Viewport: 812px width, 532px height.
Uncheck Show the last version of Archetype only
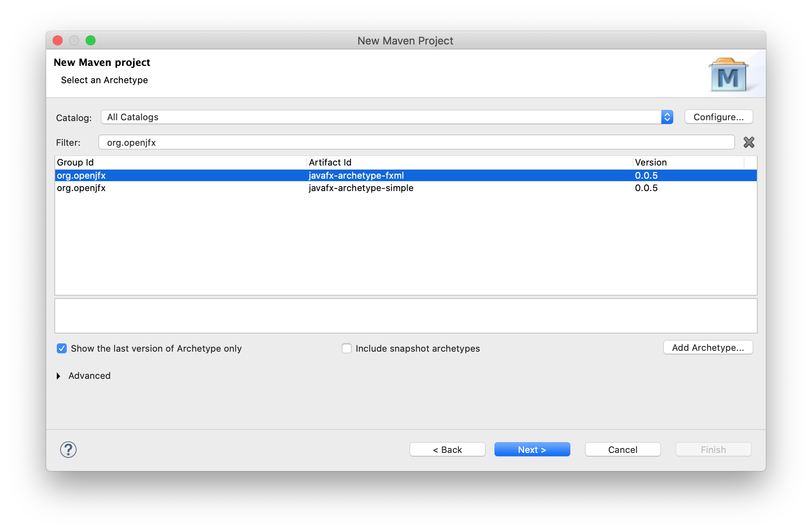coord(62,348)
